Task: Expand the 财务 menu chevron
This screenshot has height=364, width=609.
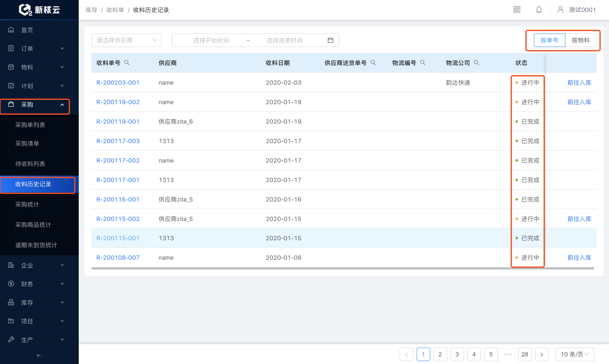Action: pos(62,284)
